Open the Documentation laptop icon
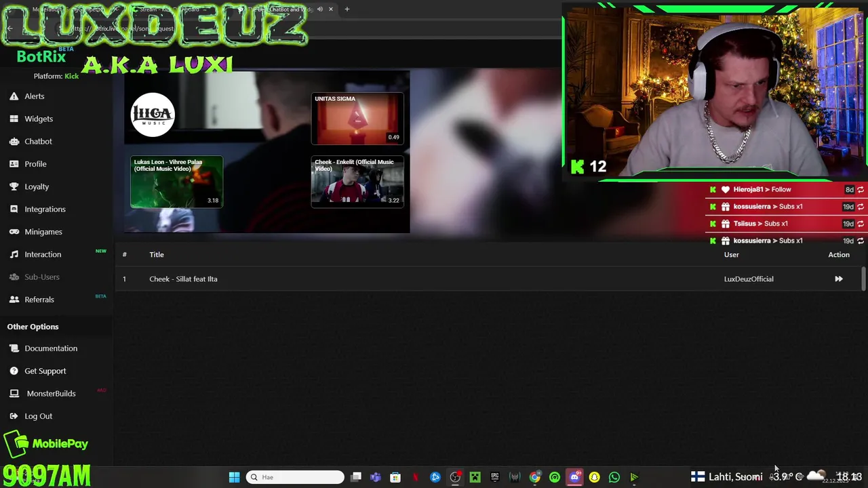This screenshot has width=868, height=488. coord(14,348)
